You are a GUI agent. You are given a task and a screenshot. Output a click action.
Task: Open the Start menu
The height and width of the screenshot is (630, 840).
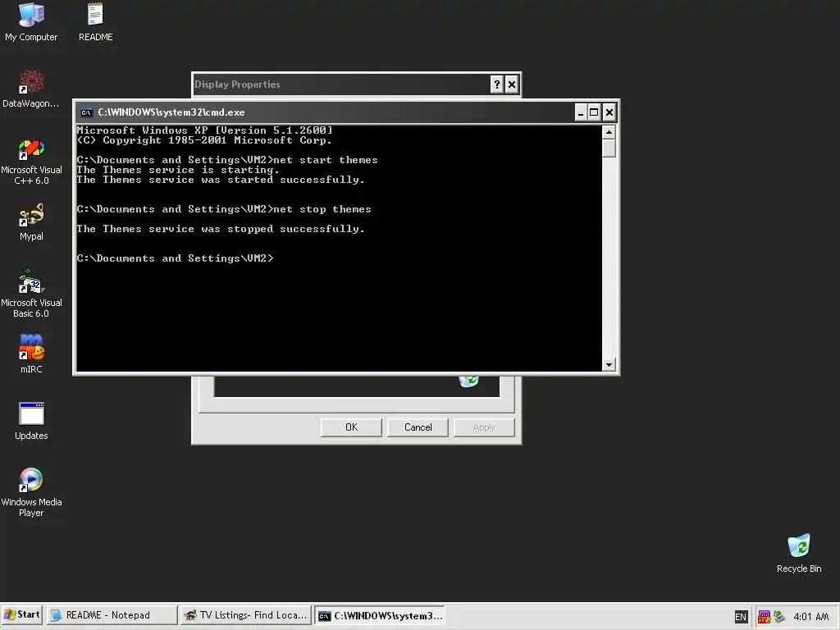coord(22,615)
